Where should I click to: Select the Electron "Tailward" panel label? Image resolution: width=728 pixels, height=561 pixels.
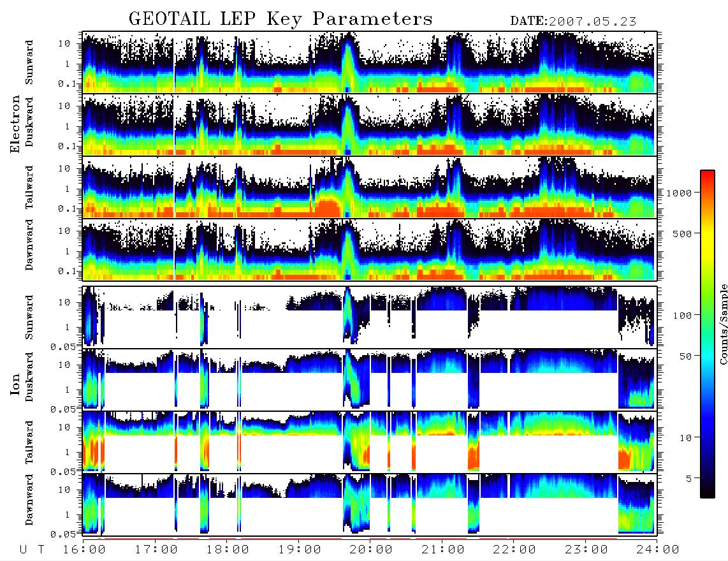click(29, 187)
